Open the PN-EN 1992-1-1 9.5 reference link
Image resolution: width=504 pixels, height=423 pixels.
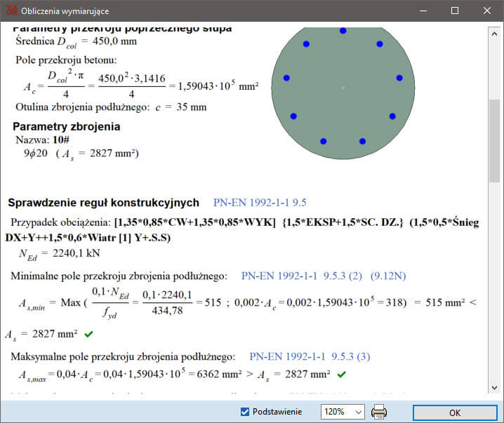(x=260, y=203)
